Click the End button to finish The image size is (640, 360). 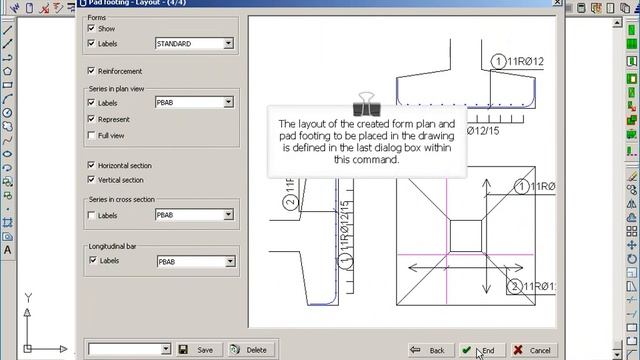point(482,350)
